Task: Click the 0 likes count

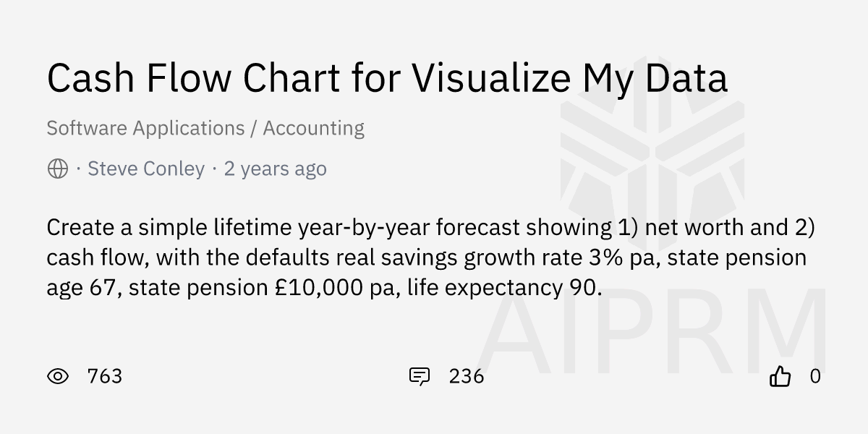Action: click(x=815, y=376)
